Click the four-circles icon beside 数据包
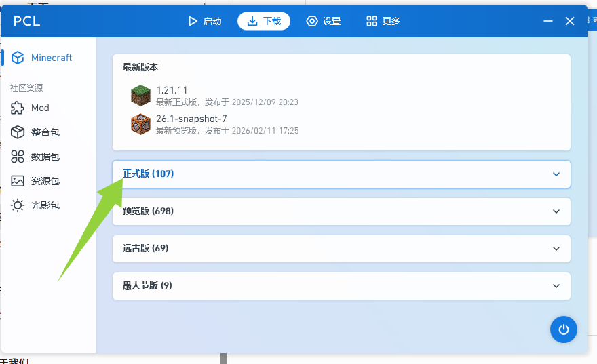The image size is (597, 364). 18,157
